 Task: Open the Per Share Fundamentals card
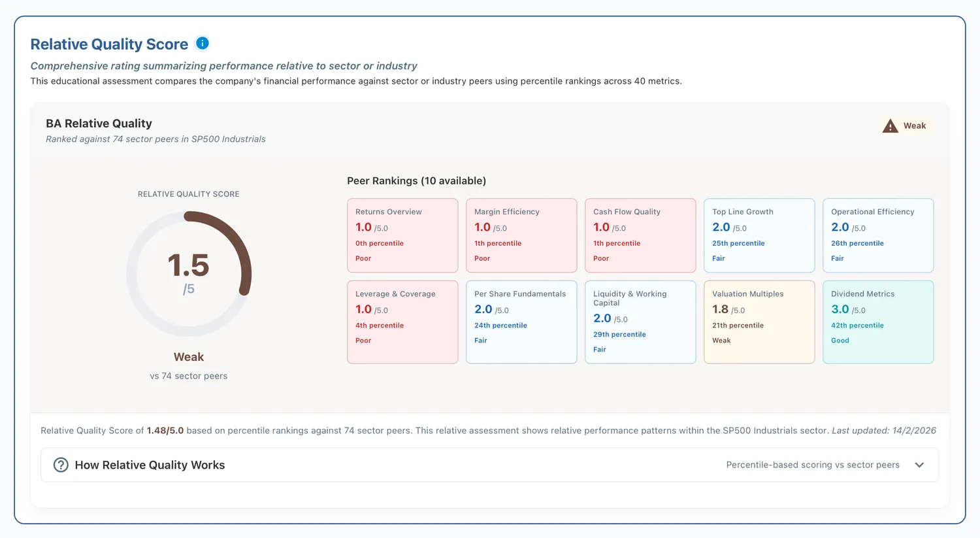(521, 322)
